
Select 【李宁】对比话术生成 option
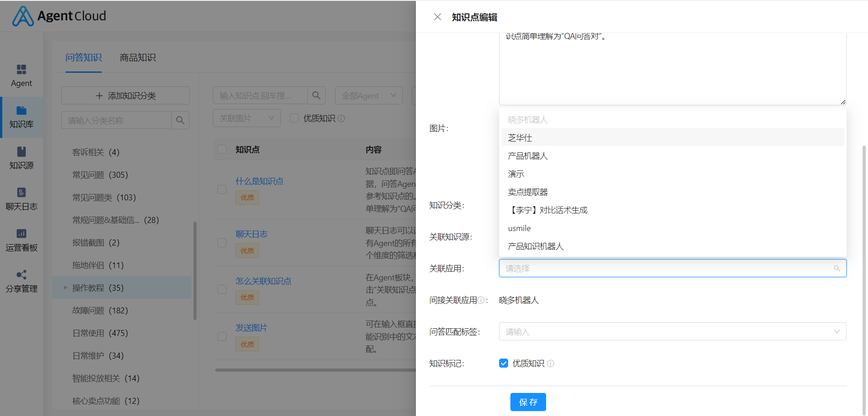(x=673, y=210)
